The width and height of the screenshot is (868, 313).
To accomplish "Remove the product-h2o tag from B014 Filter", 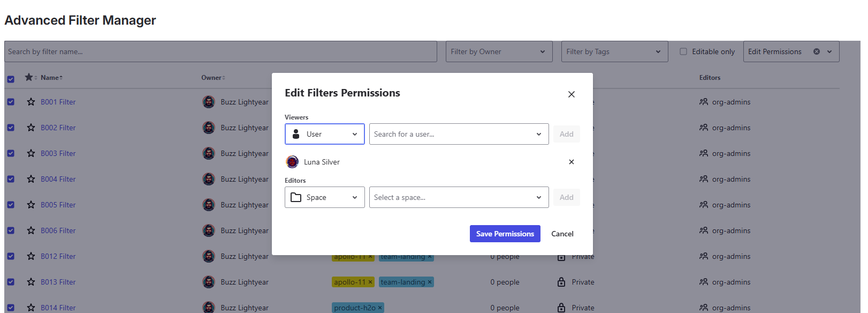I will point(380,308).
